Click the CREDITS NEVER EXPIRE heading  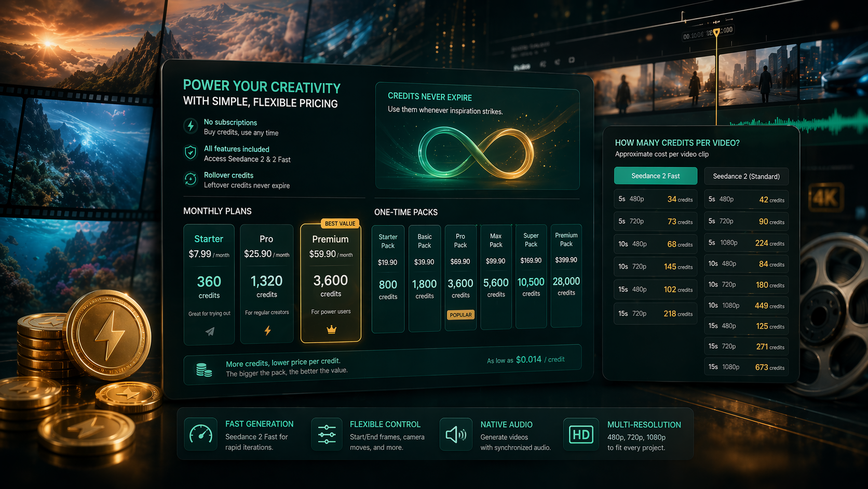[430, 97]
